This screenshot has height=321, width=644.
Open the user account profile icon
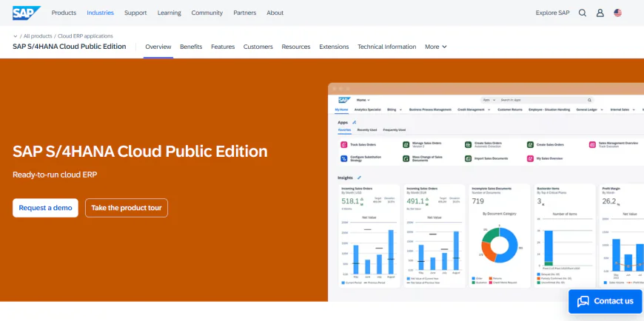click(600, 13)
